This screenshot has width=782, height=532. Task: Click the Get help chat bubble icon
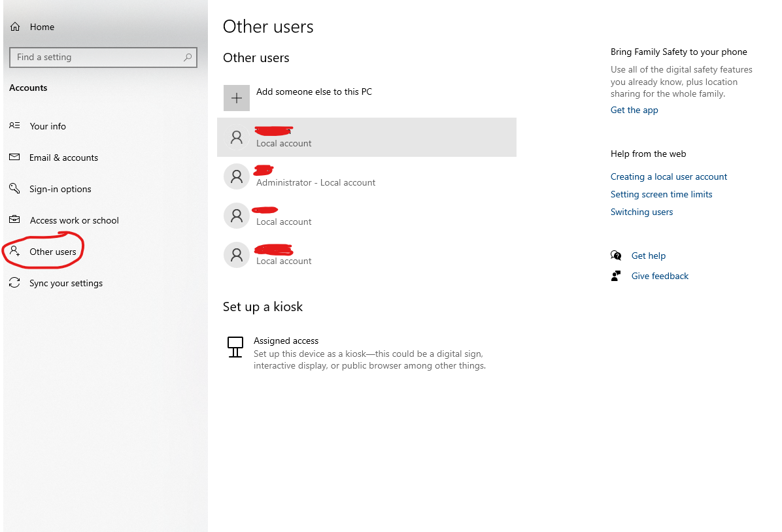[617, 256]
